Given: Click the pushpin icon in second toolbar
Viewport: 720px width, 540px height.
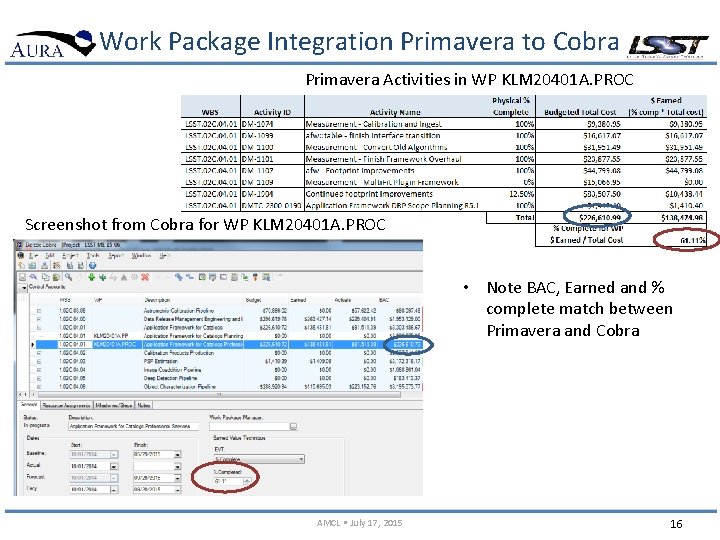Looking at the screenshot, I should pyautogui.click(x=255, y=277).
